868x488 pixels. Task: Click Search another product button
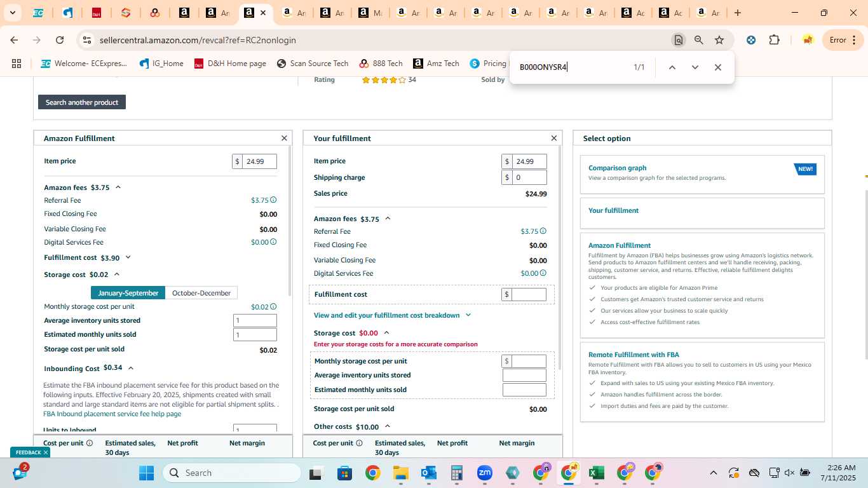[82, 102]
